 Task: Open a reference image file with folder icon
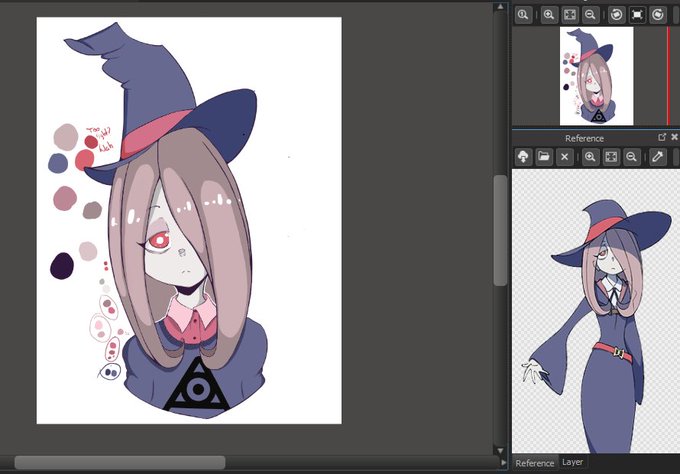(x=544, y=157)
